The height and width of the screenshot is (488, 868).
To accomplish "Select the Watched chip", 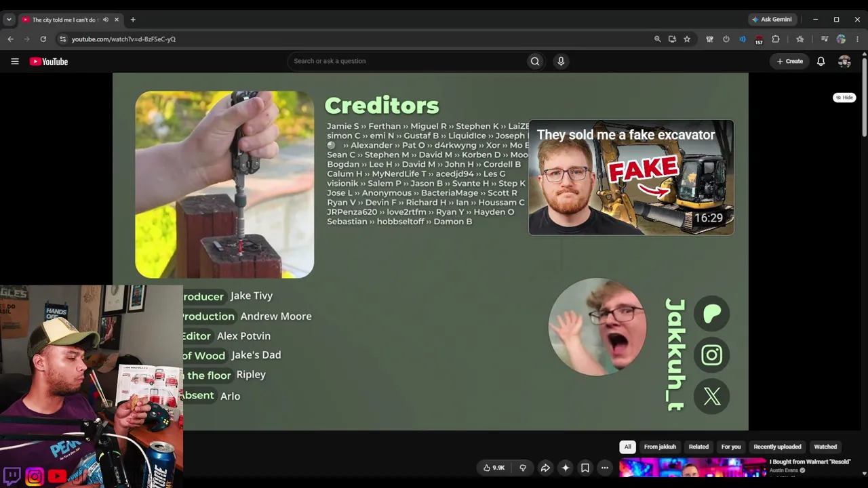I will [825, 447].
